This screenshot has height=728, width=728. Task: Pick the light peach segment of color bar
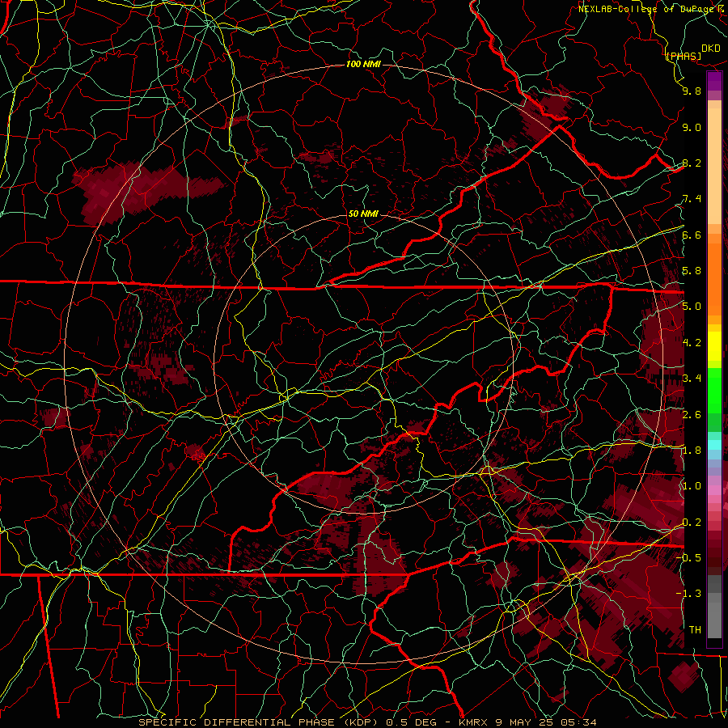[x=714, y=166]
